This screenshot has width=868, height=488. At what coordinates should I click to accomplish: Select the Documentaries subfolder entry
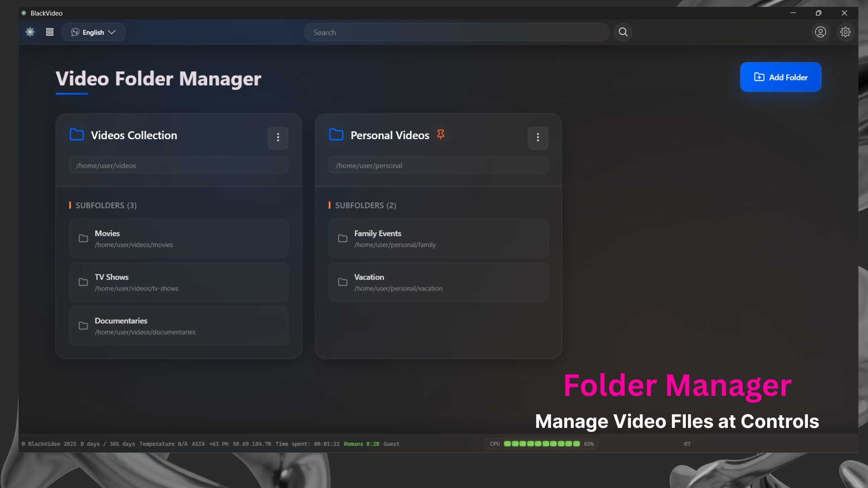[x=179, y=326]
